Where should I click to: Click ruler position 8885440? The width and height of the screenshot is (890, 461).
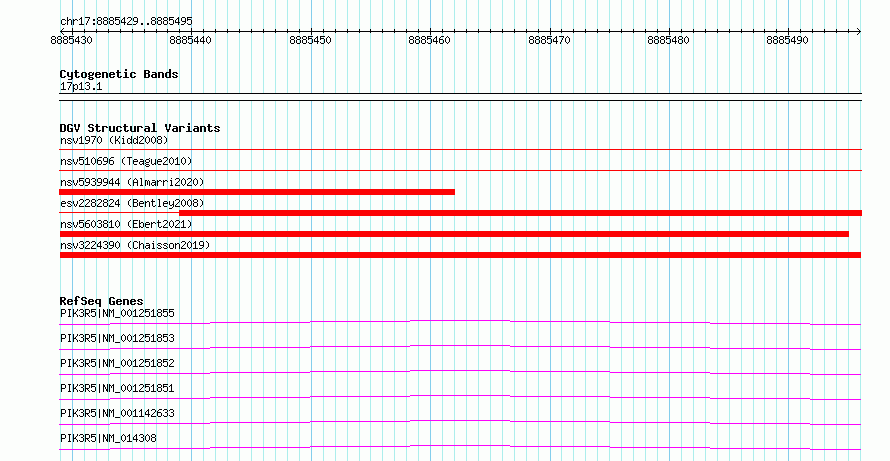click(x=191, y=40)
